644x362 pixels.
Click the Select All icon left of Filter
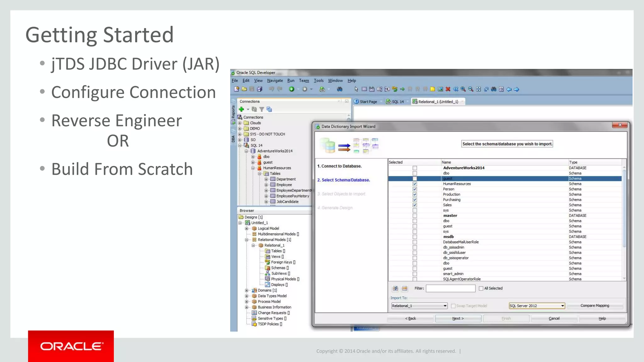coord(396,288)
